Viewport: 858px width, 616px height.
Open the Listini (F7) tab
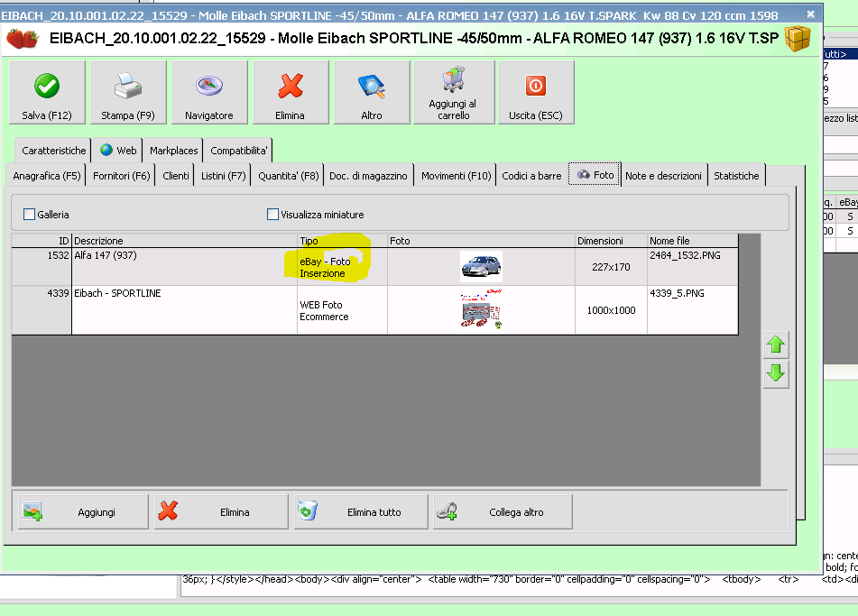pyautogui.click(x=223, y=176)
